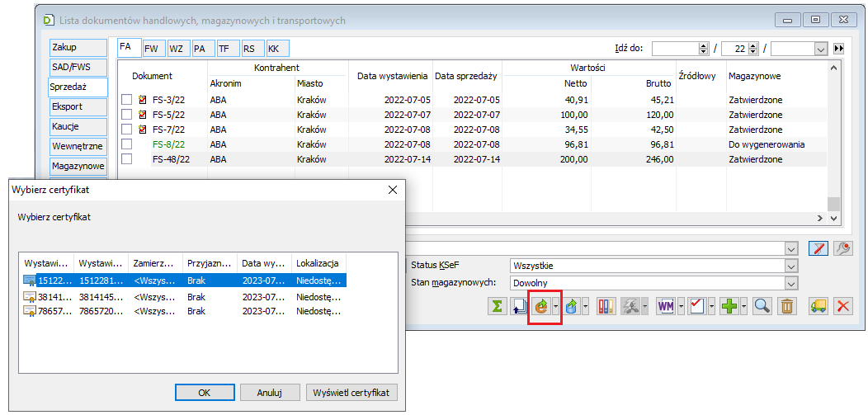The width and height of the screenshot is (868, 415).
Task: Open the last Idź do dropdown
Action: click(x=821, y=49)
